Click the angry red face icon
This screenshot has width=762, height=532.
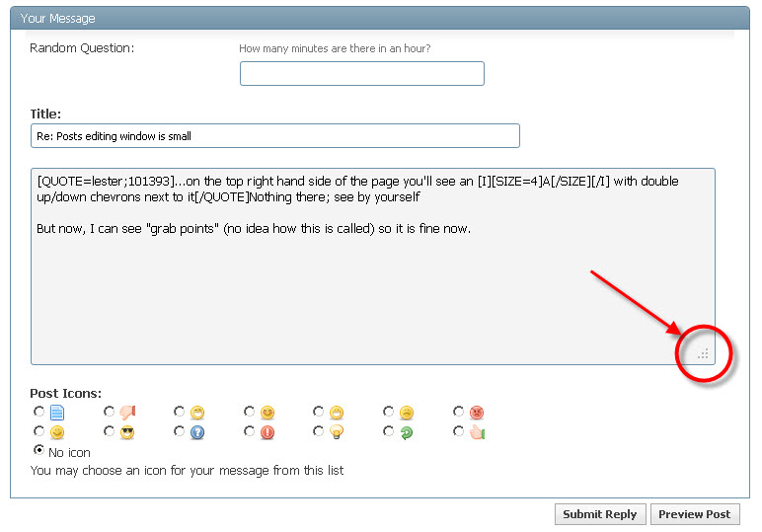pos(477,412)
